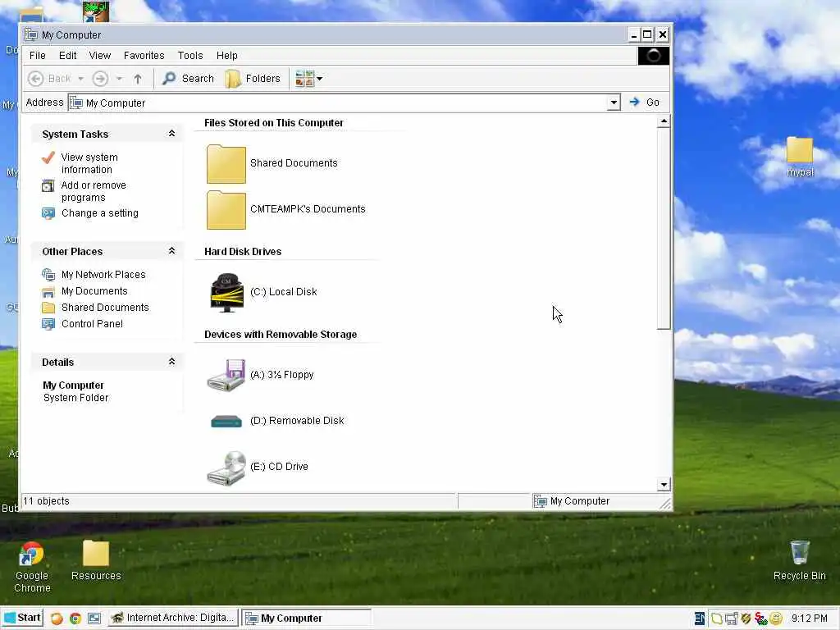Click the security shield tray icon
Image resolution: width=840 pixels, height=630 pixels.
click(746, 619)
